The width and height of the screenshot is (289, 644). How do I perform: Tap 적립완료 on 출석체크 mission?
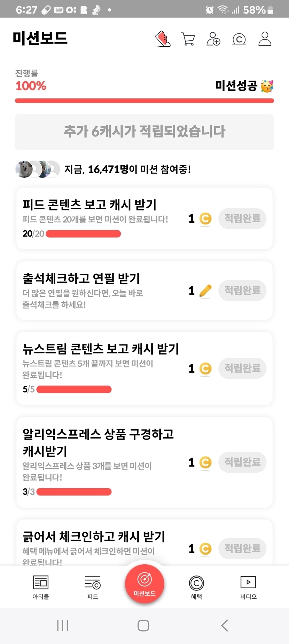(x=242, y=291)
